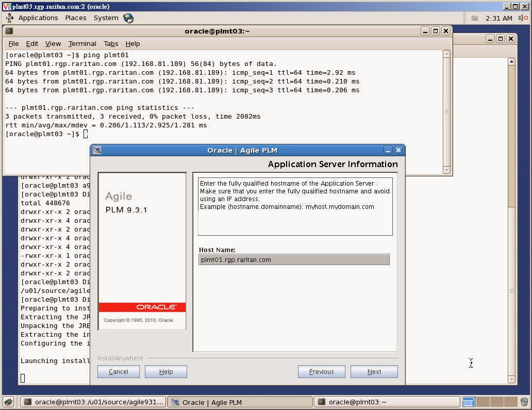
Task: Switch to oracle@plmt03:/u01/source/agile931 taskbar item
Action: [x=93, y=402]
